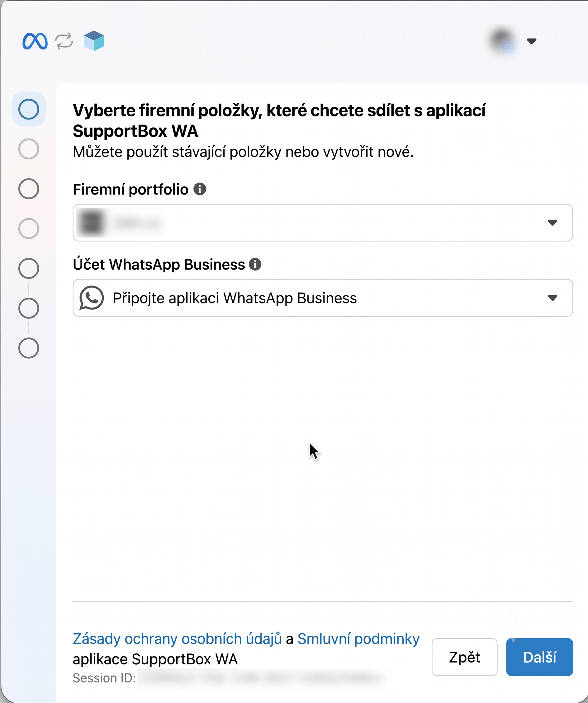Select the third step circle in sidebar
The image size is (588, 703).
[x=29, y=189]
